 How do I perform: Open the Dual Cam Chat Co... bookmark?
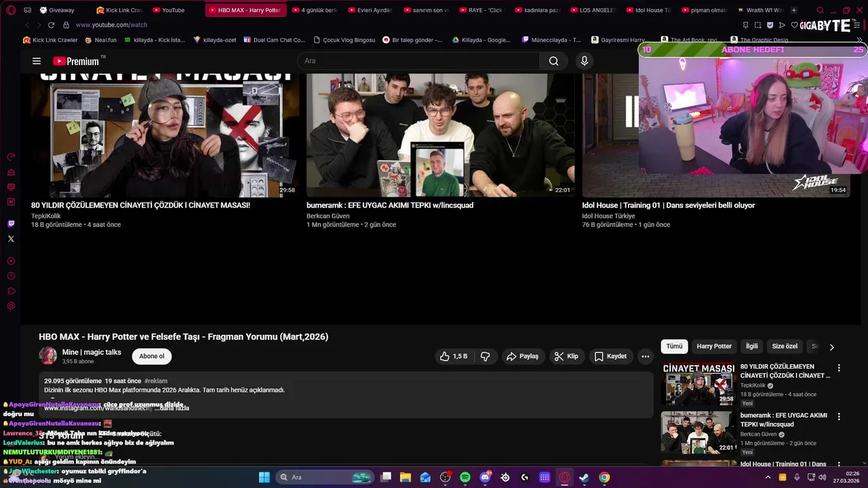pyautogui.click(x=274, y=40)
